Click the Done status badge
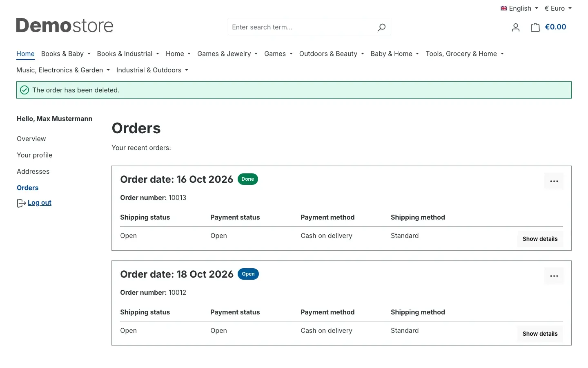588x368 pixels. (248, 179)
